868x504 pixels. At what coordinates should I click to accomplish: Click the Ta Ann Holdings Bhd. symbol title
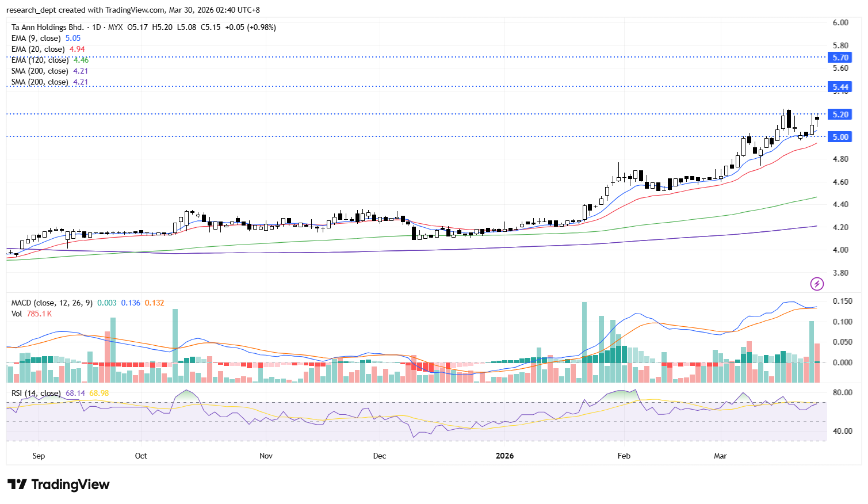pos(48,28)
